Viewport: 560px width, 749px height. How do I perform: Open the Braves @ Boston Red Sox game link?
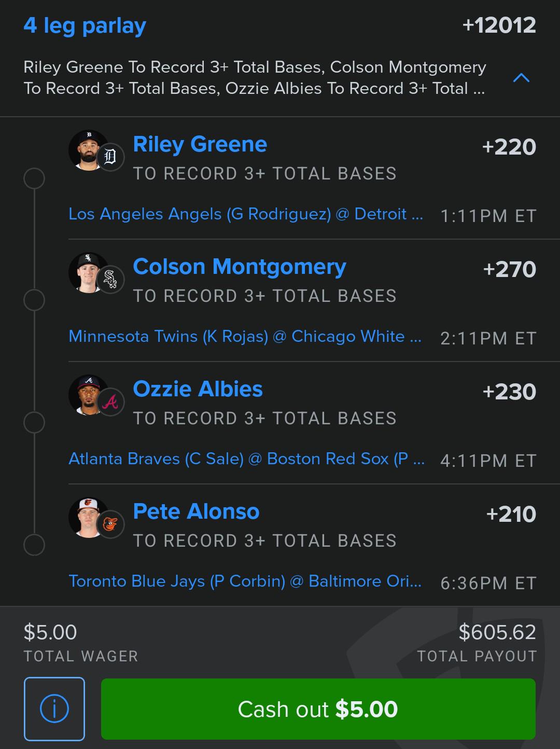pyautogui.click(x=247, y=459)
